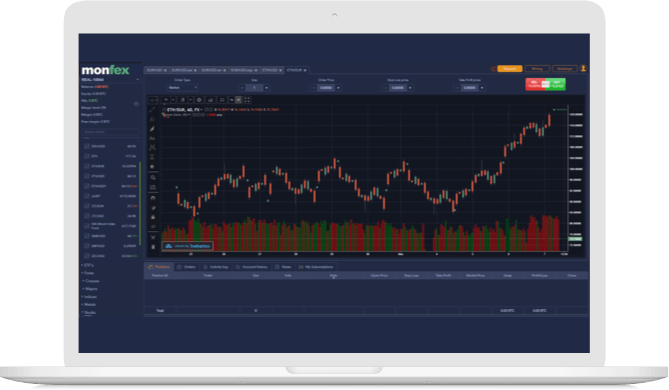Select the brush drawing tool
Screen dimensions: 669x390
coord(152,129)
